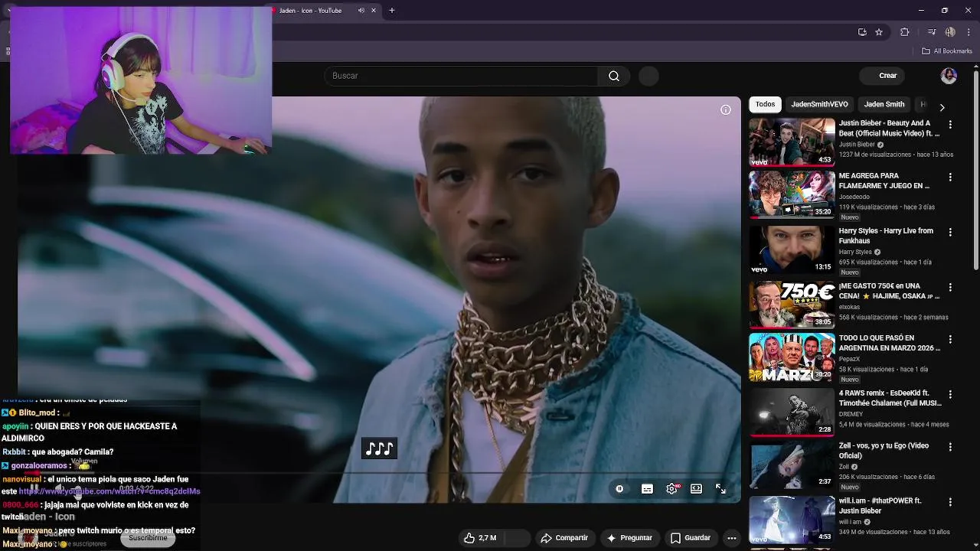Viewport: 980px width, 551px height.
Task: Open options for will.i.am #thatPOWER video
Action: (950, 501)
